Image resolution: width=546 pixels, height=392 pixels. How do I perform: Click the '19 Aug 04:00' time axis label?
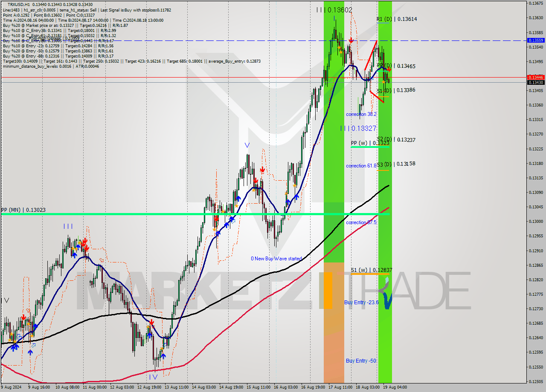click(x=395, y=387)
